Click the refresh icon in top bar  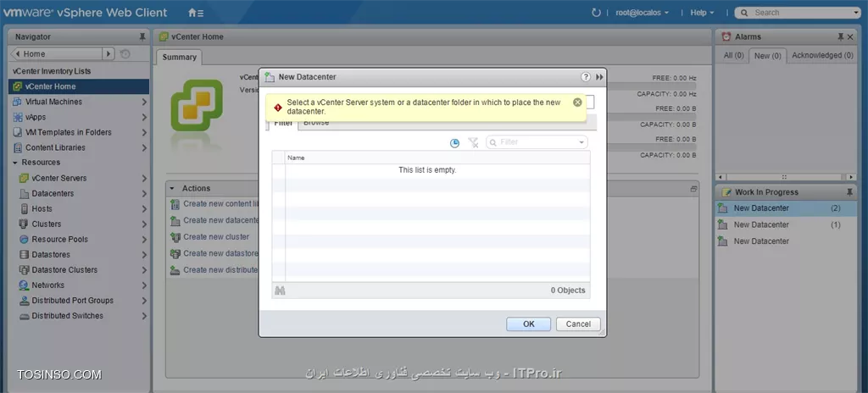(596, 12)
